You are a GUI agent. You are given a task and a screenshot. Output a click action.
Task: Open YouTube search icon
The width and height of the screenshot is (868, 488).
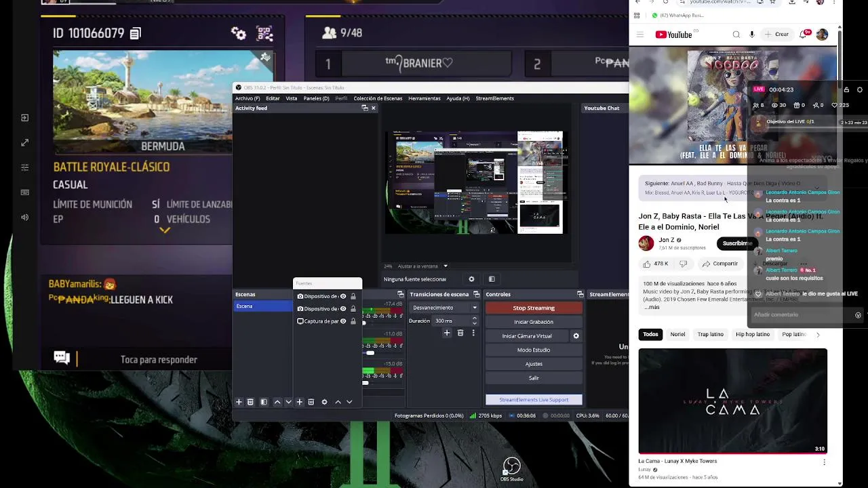pyautogui.click(x=736, y=35)
